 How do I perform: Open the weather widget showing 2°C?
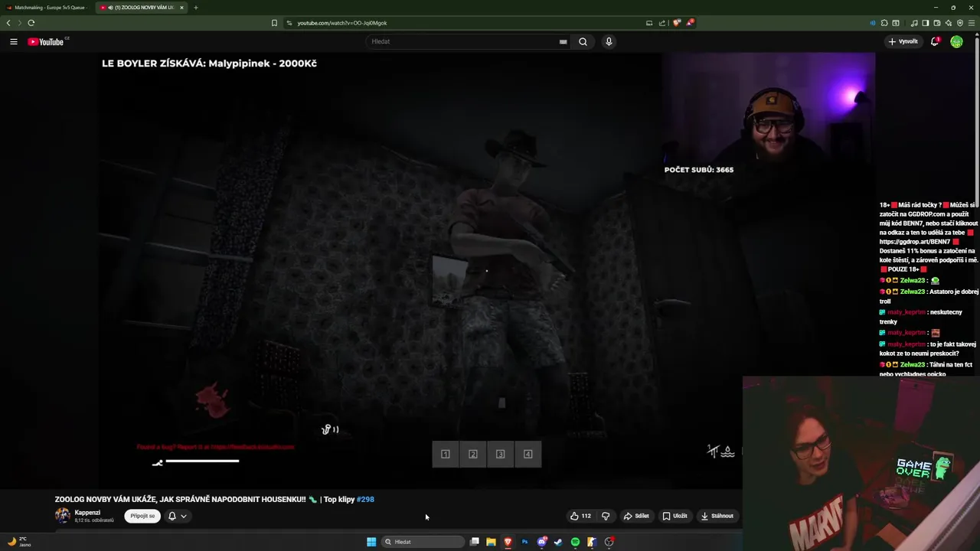19,541
